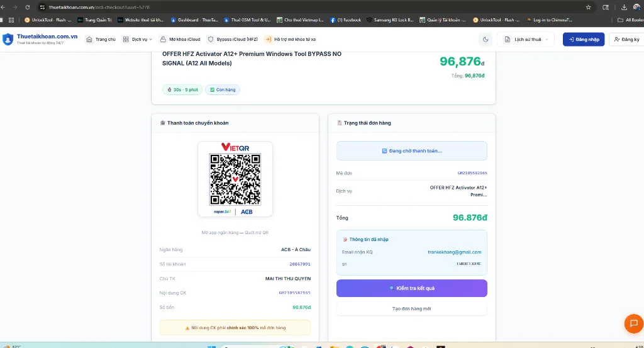Click the napas 247 logo
644x348 pixels.
(222, 212)
